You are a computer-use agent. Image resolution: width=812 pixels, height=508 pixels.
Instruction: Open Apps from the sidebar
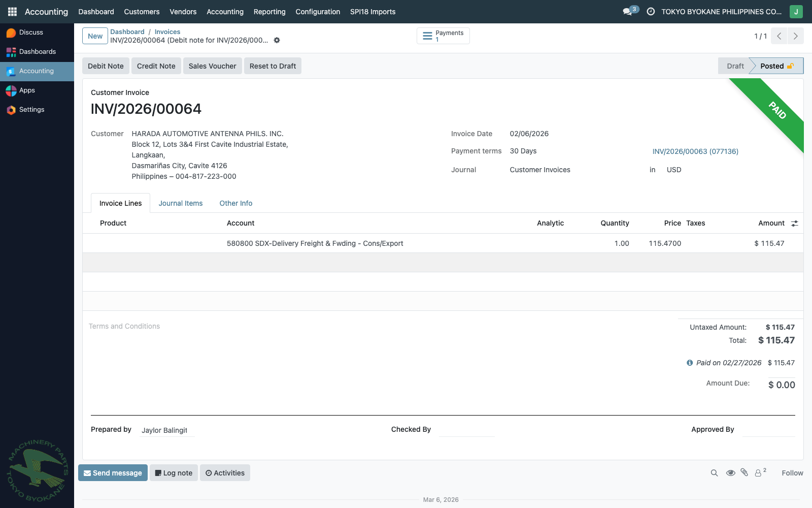pos(37,90)
